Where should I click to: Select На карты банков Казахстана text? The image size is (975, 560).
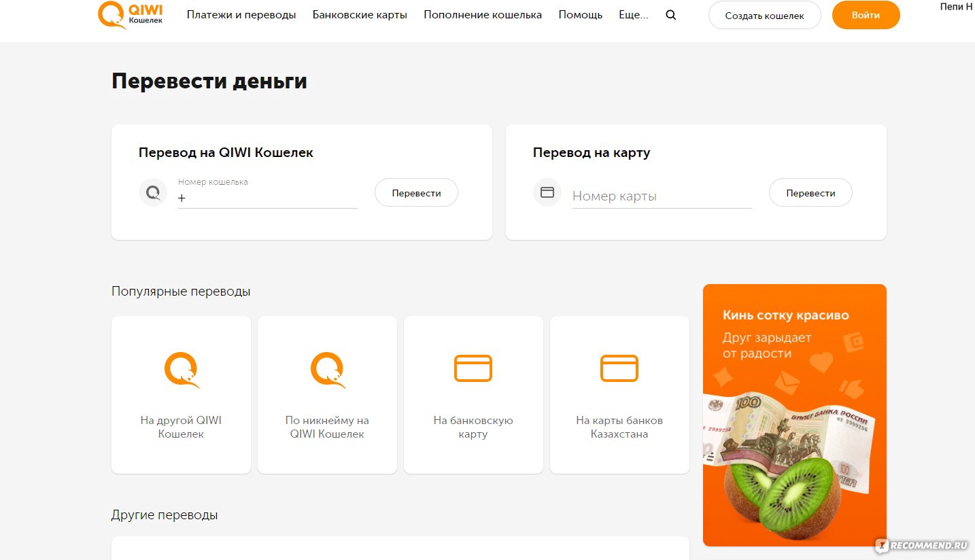[619, 427]
